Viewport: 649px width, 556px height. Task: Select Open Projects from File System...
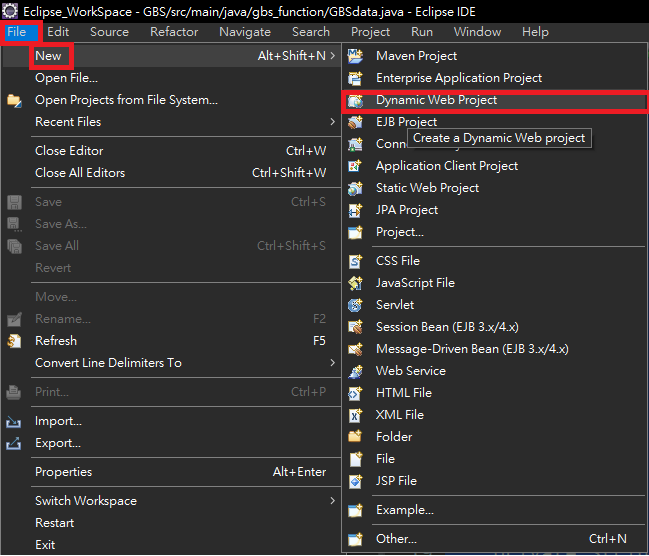[x=171, y=100]
